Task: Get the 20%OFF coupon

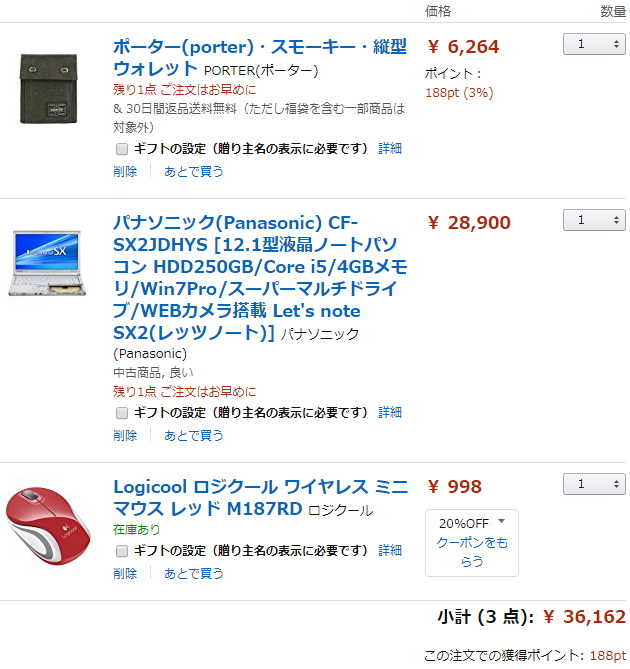Action: pyautogui.click(x=472, y=551)
